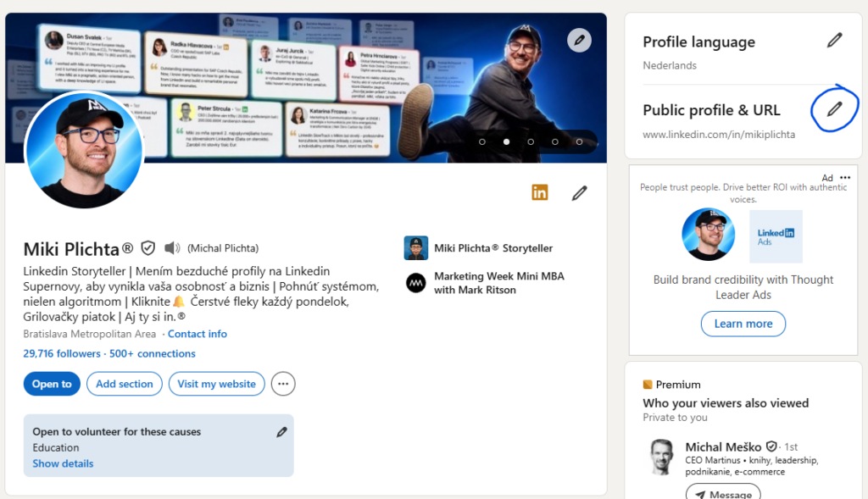Open the ad options three-dot menu

[x=845, y=178]
